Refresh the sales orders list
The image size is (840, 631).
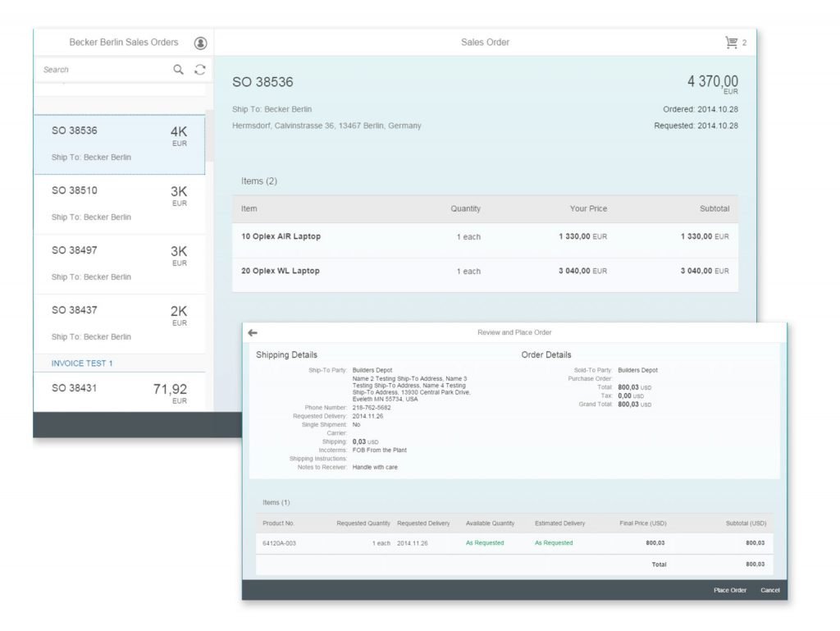pyautogui.click(x=199, y=70)
